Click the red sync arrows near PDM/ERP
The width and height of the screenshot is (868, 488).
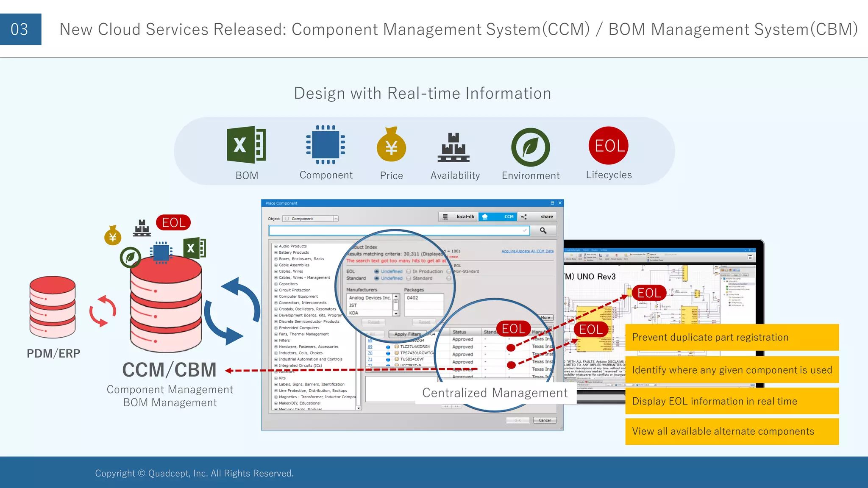[x=103, y=311]
